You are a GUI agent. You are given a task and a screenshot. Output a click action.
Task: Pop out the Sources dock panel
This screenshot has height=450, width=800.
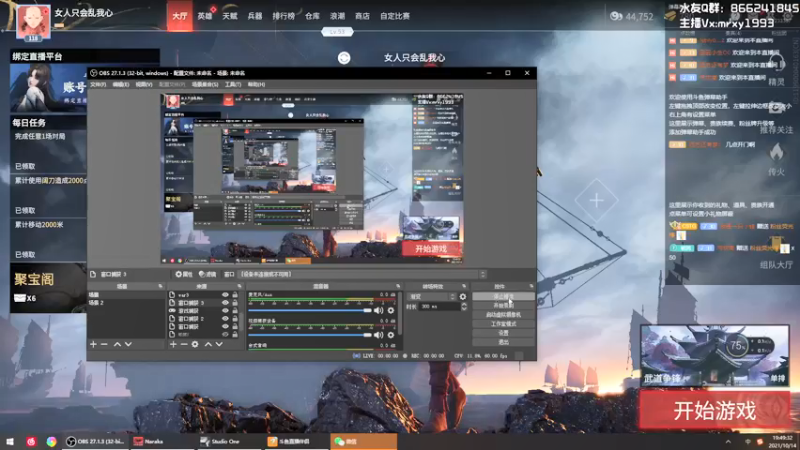point(240,286)
